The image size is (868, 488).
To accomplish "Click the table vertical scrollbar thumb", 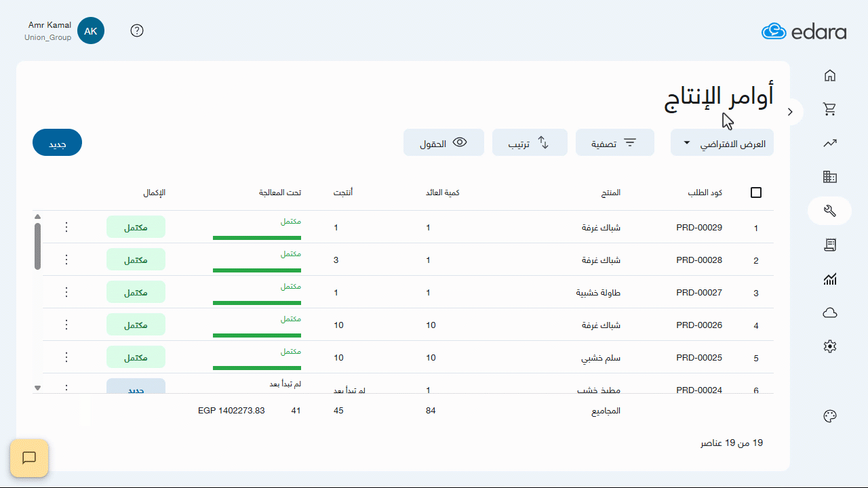I will pos(37,246).
